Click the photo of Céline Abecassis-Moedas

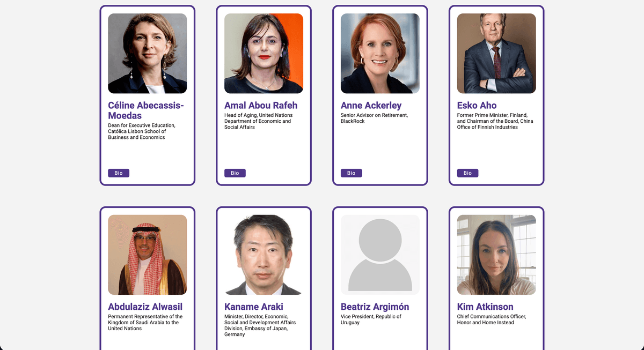pyautogui.click(x=147, y=53)
